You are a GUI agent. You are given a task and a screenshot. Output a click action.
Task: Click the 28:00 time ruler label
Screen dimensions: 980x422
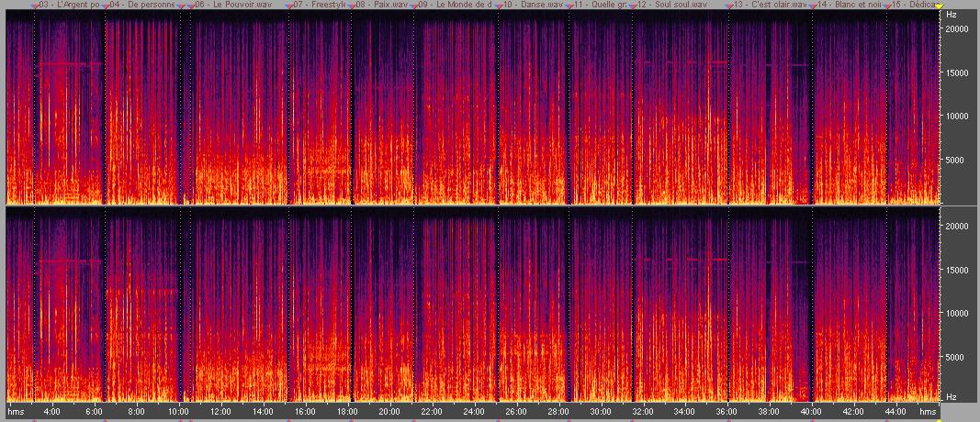click(x=558, y=412)
